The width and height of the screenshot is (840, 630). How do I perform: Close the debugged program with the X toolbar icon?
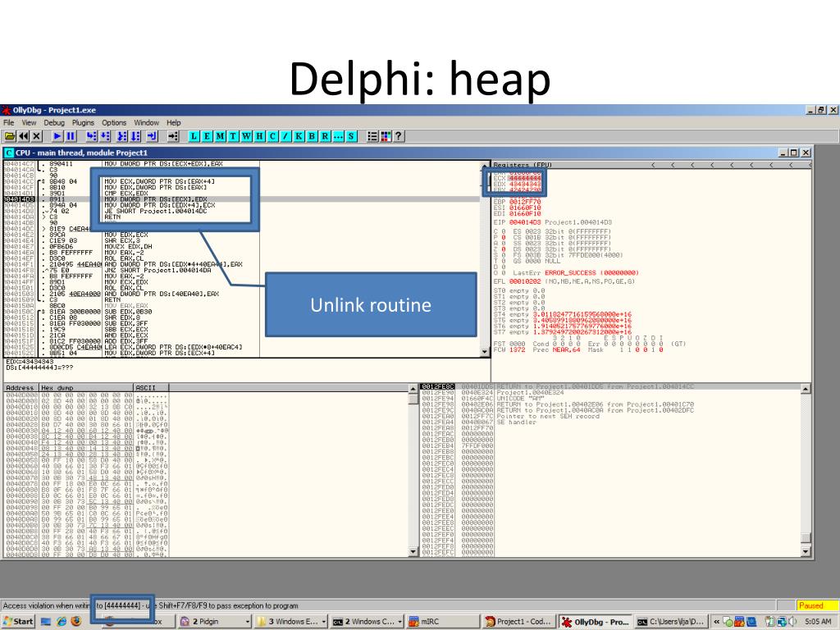(x=36, y=136)
